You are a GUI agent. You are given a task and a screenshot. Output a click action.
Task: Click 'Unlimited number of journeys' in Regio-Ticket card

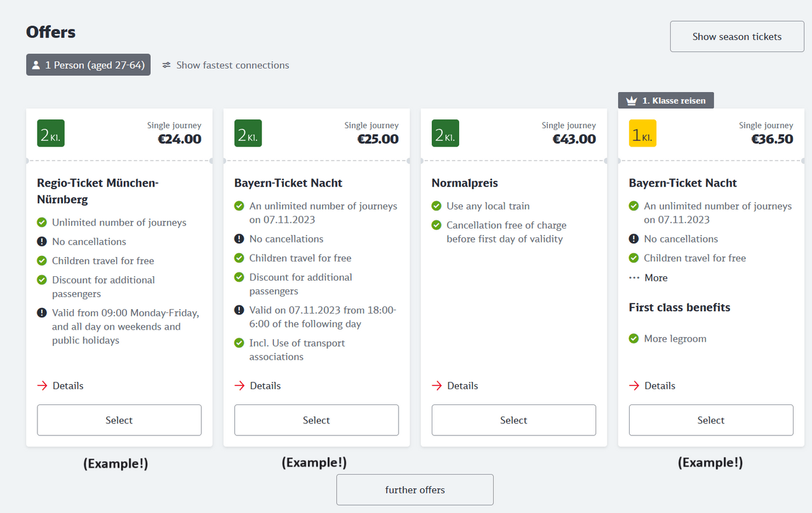pyautogui.click(x=119, y=222)
